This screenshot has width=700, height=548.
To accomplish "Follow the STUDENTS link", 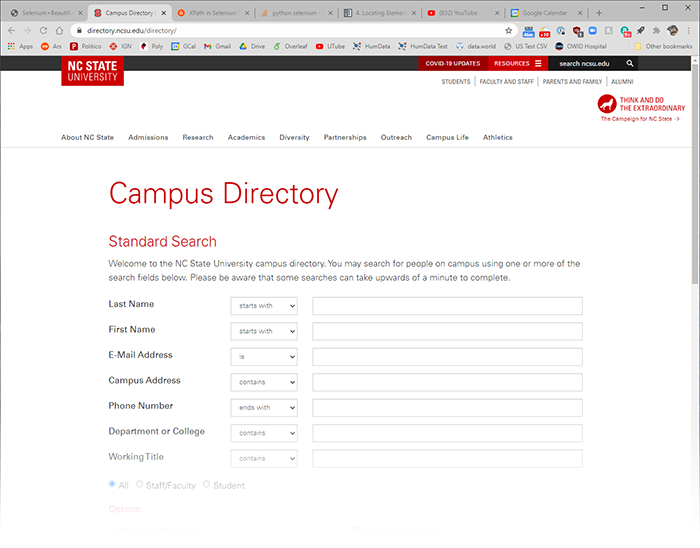I will point(456,82).
